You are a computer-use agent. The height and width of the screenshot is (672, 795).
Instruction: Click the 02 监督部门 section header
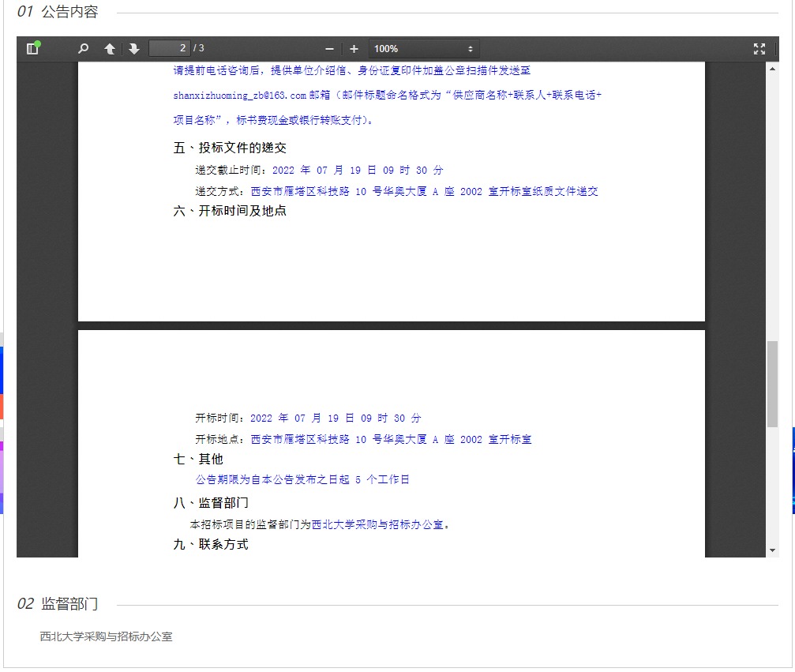pos(58,604)
